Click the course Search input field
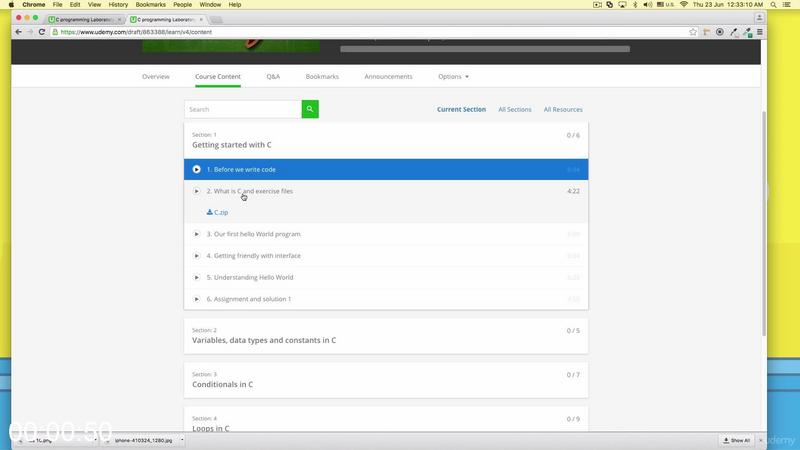 243,109
